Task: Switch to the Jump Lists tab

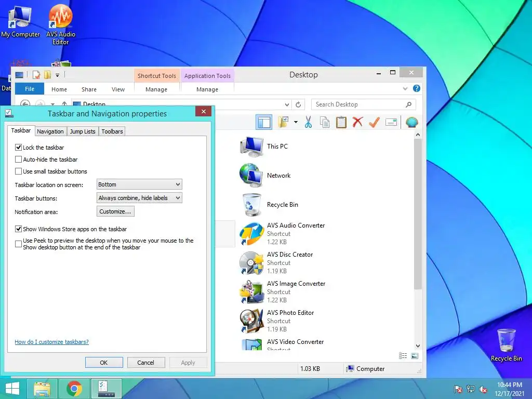Action: (x=83, y=131)
